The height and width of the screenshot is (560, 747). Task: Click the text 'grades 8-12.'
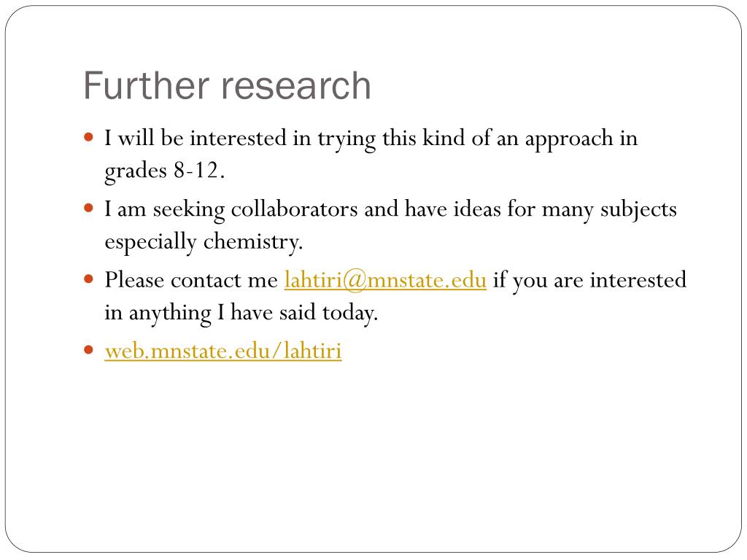[x=164, y=171]
